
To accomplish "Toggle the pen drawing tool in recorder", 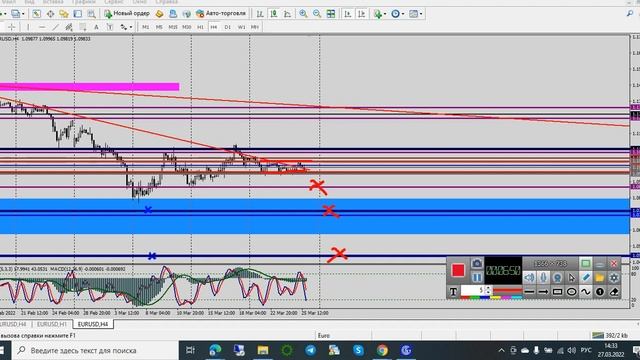I will point(586,278).
